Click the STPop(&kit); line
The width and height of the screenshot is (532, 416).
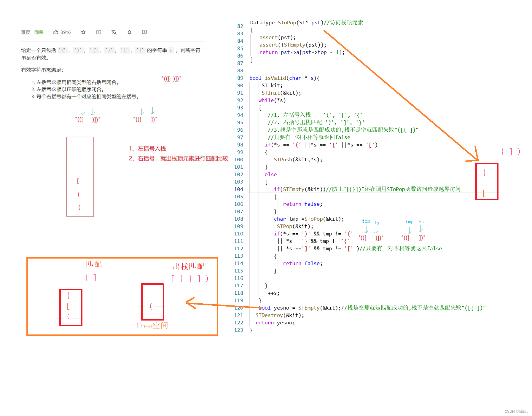(x=295, y=226)
